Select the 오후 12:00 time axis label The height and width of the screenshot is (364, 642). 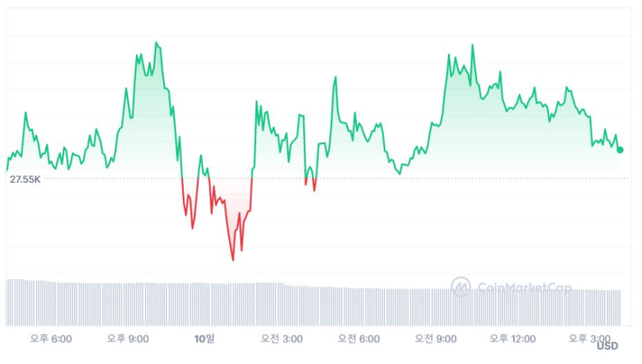(x=512, y=339)
